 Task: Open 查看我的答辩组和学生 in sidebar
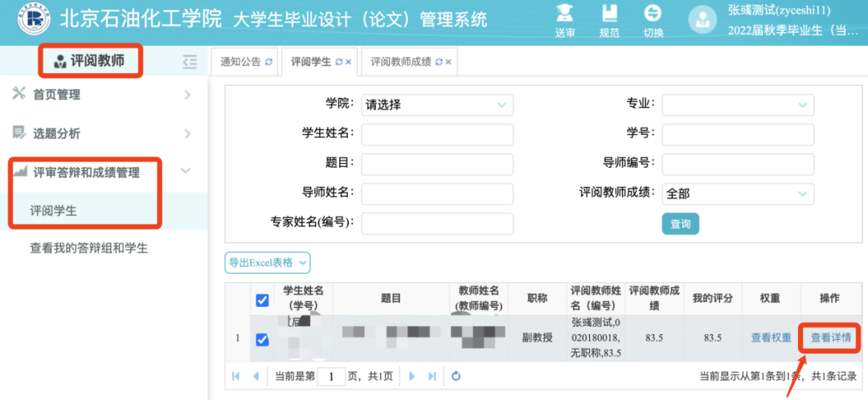click(88, 248)
